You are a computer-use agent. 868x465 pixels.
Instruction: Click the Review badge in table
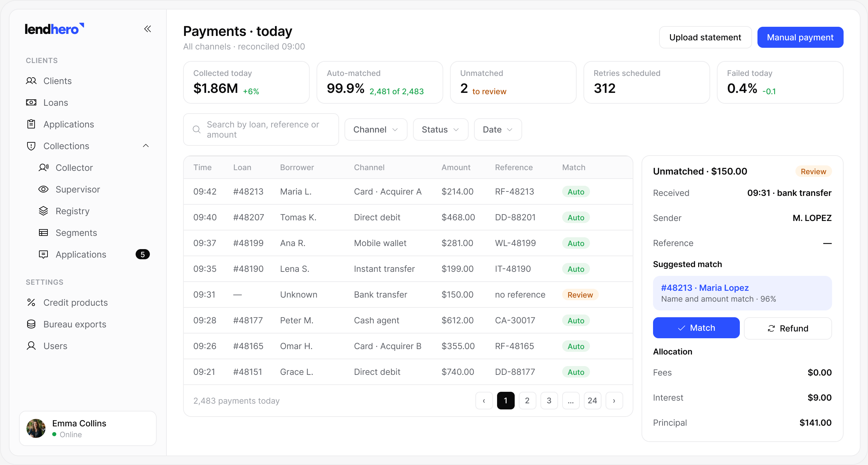[x=580, y=295]
